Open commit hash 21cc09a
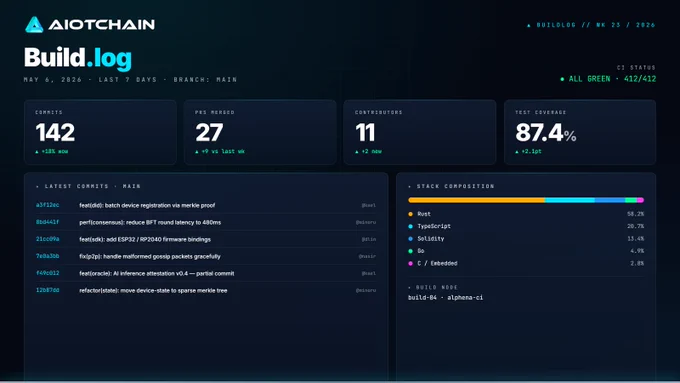The image size is (680, 383). click(48, 239)
